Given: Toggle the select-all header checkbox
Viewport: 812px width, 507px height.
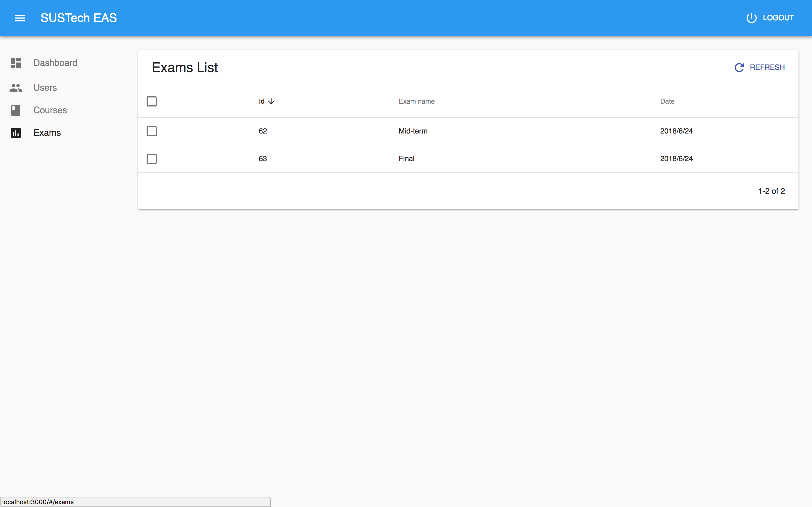Looking at the screenshot, I should click(x=152, y=101).
